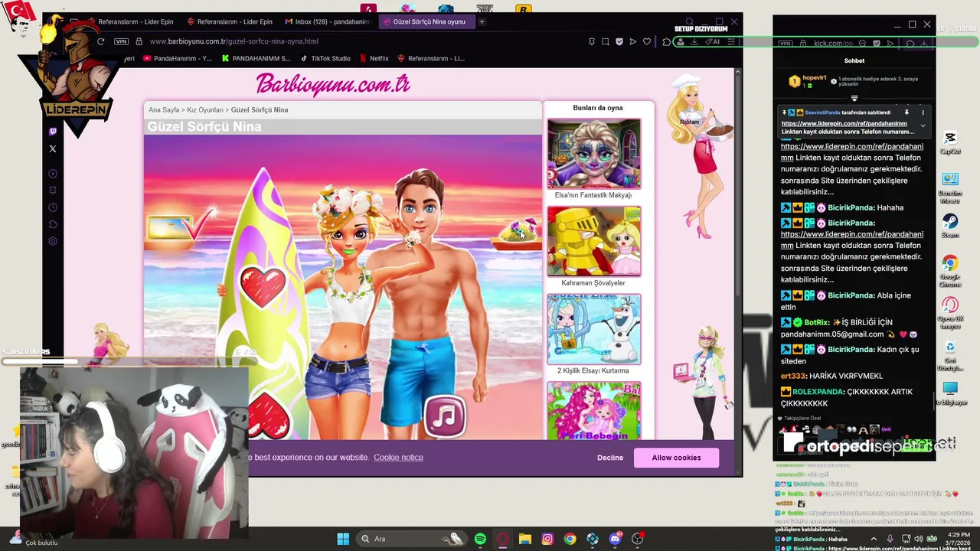Open the Elsa'nın Fantastik Makyajı game thumbnail
980x551 pixels.
[x=594, y=154]
